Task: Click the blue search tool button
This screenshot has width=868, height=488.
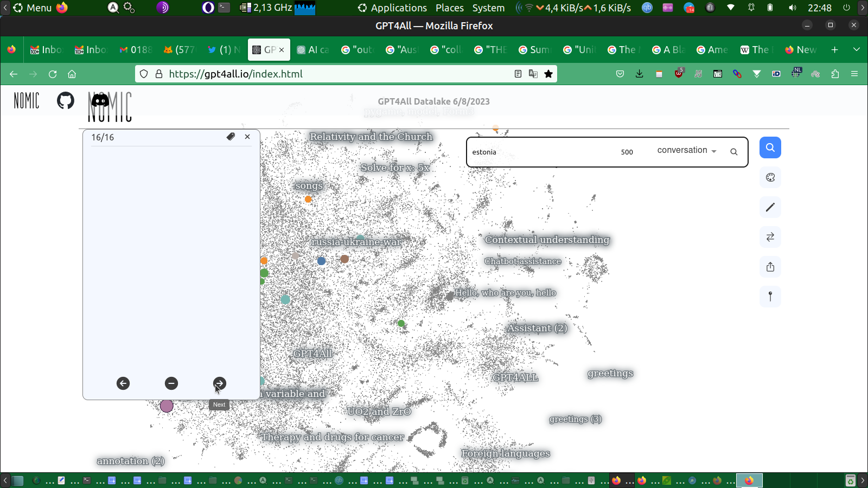Action: coord(770,147)
